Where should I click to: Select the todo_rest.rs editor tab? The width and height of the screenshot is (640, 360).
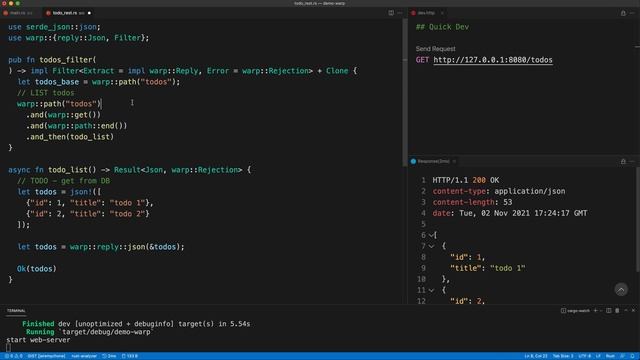point(68,13)
